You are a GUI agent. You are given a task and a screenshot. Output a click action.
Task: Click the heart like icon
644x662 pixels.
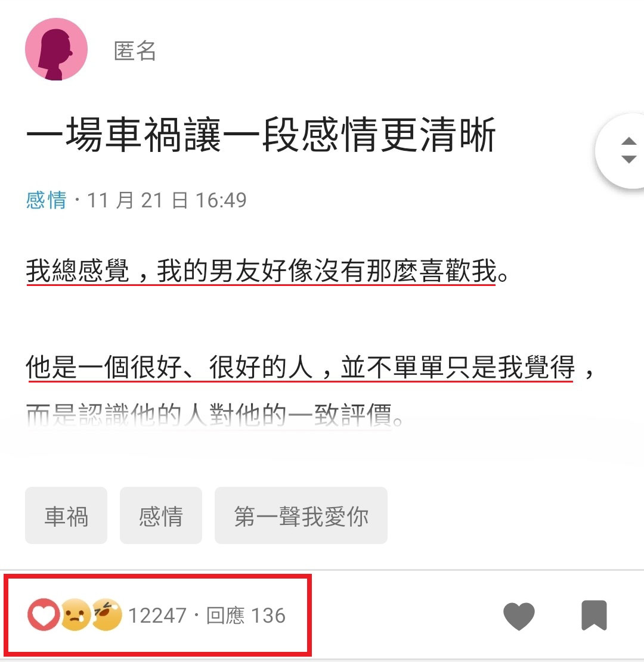519,616
